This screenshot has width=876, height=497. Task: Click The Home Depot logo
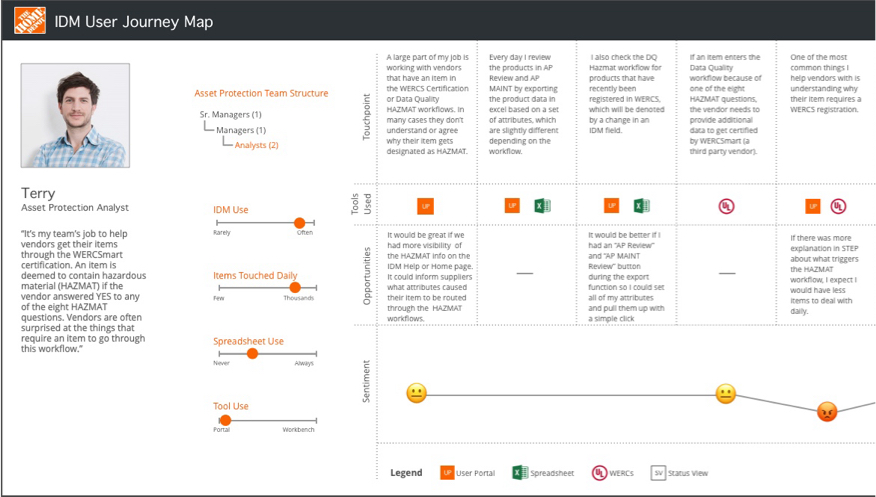[29, 21]
